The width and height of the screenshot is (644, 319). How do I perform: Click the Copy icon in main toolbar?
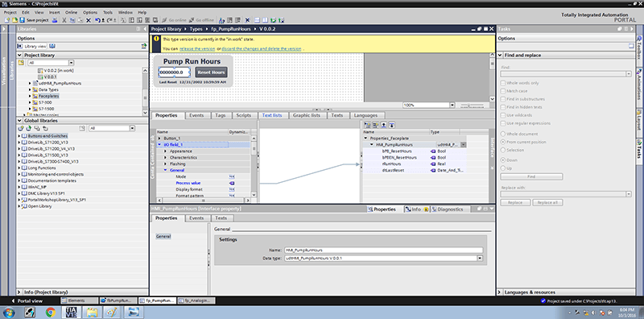pyautogui.click(x=72, y=19)
